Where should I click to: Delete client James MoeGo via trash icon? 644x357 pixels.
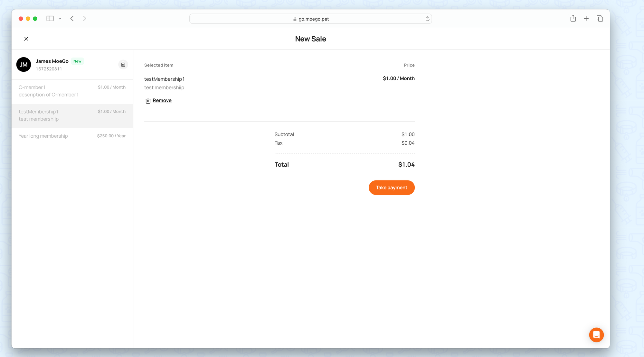pos(123,64)
